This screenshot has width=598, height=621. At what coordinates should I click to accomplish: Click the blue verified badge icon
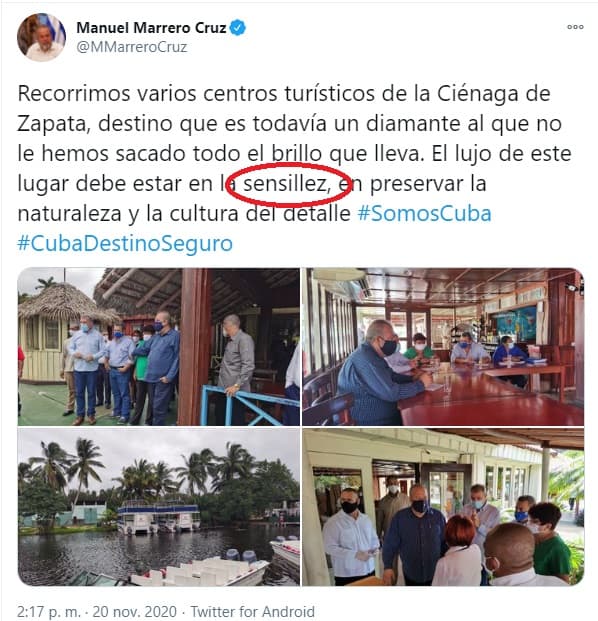[238, 28]
